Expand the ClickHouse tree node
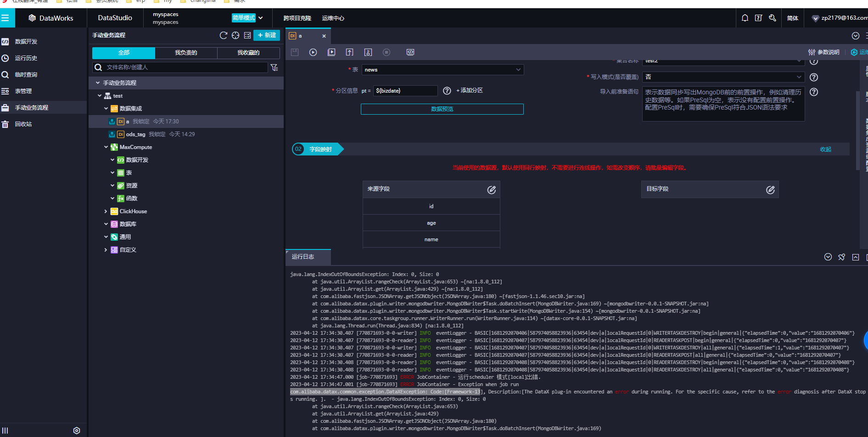 point(106,211)
